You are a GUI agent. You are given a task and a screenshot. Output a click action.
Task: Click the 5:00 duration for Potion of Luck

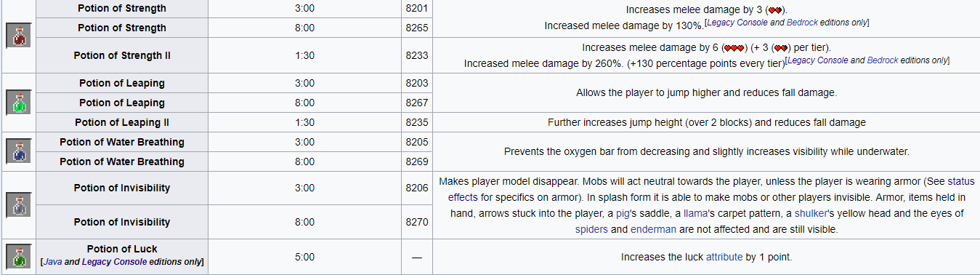(305, 257)
